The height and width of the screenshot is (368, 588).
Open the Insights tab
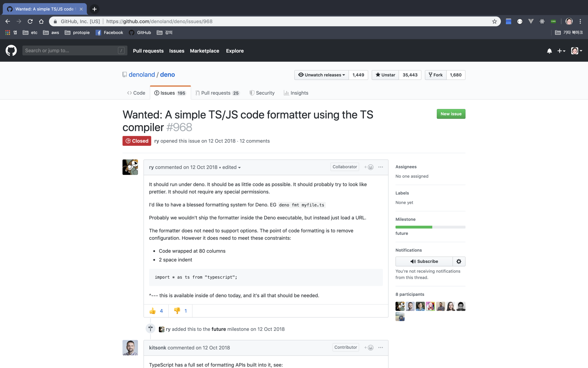tap(296, 93)
